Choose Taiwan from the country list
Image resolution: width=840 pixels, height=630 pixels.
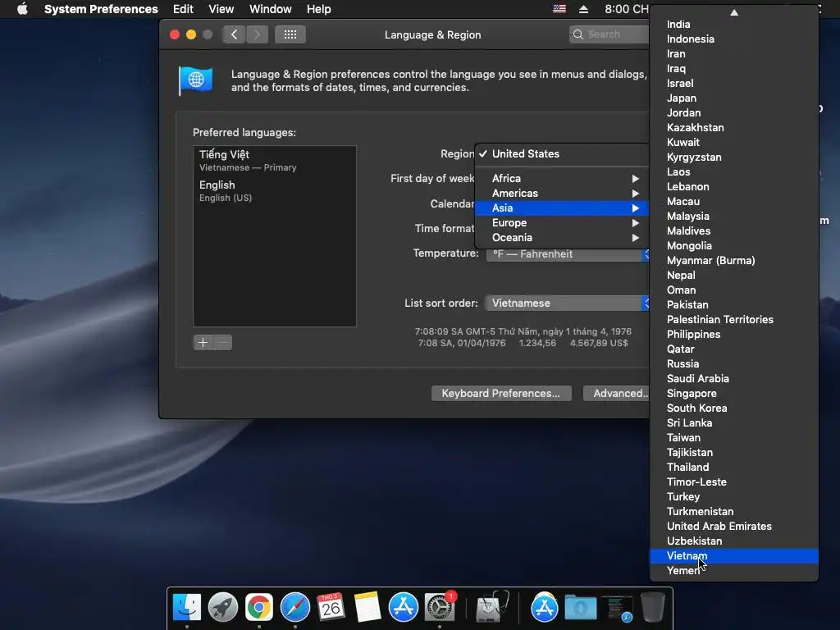pyautogui.click(x=734, y=438)
